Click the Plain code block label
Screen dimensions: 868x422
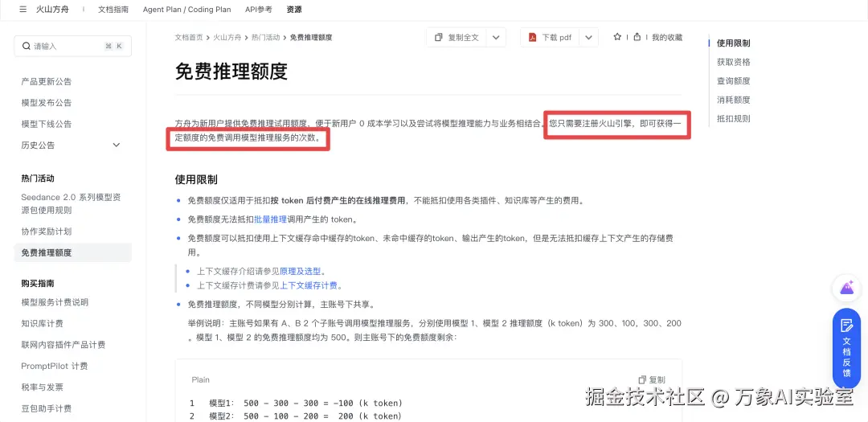200,380
